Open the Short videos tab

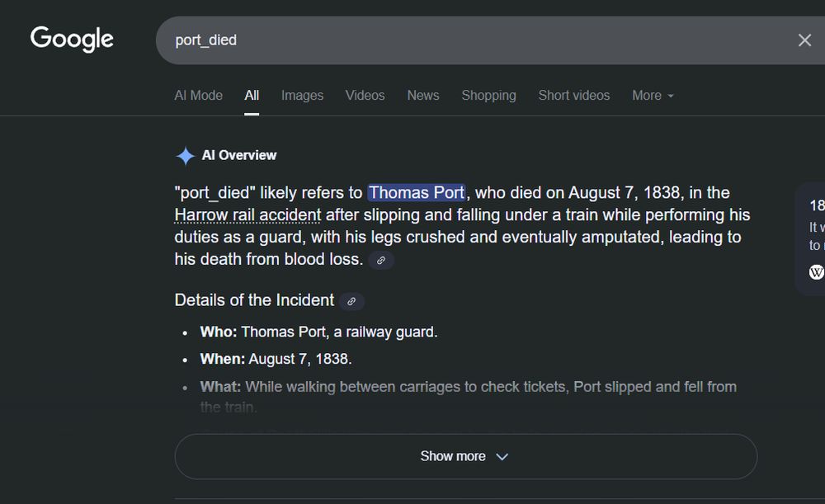pos(573,96)
